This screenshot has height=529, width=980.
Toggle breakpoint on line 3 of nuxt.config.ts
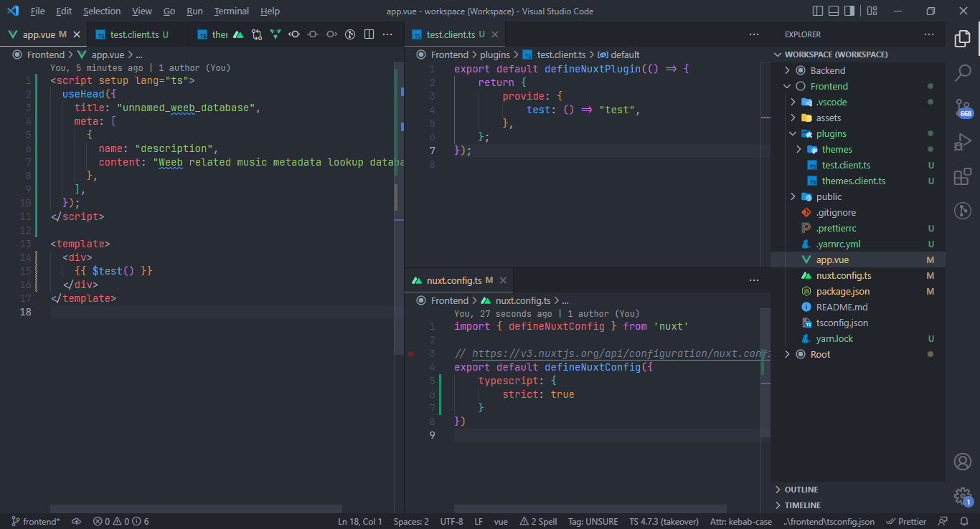click(411, 353)
